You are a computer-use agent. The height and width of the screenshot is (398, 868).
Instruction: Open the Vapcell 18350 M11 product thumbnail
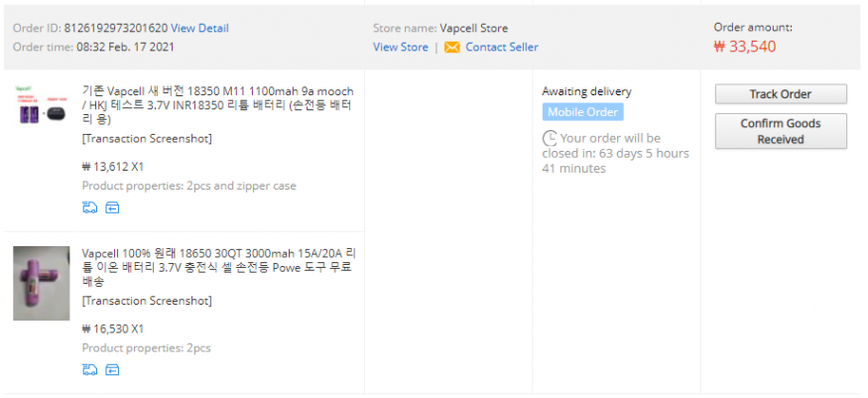pyautogui.click(x=41, y=108)
